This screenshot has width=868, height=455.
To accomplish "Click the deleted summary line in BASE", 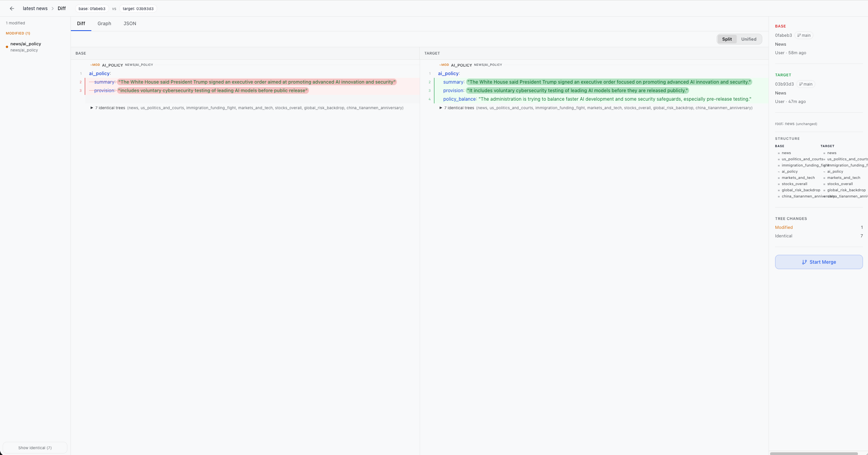I will pos(245,82).
